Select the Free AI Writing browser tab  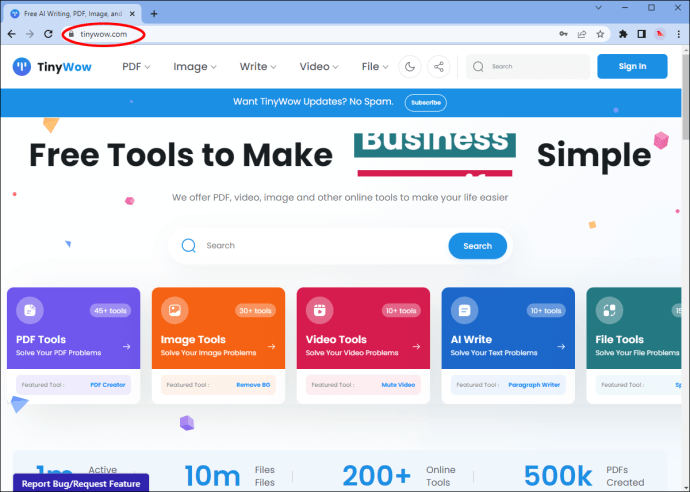[x=73, y=14]
